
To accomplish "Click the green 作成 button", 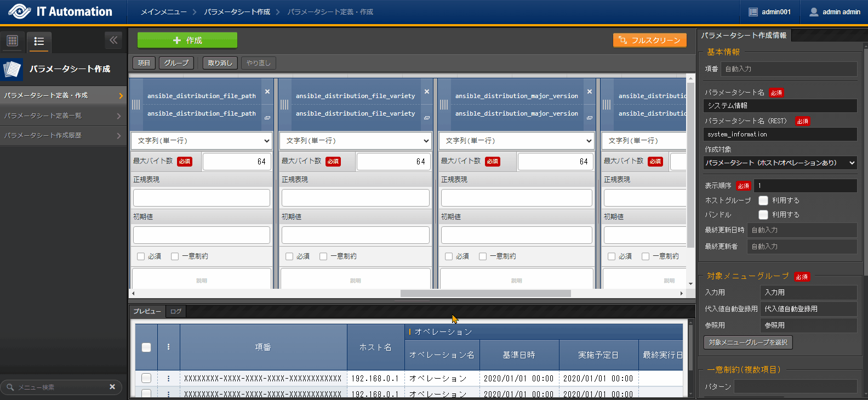I will point(187,41).
